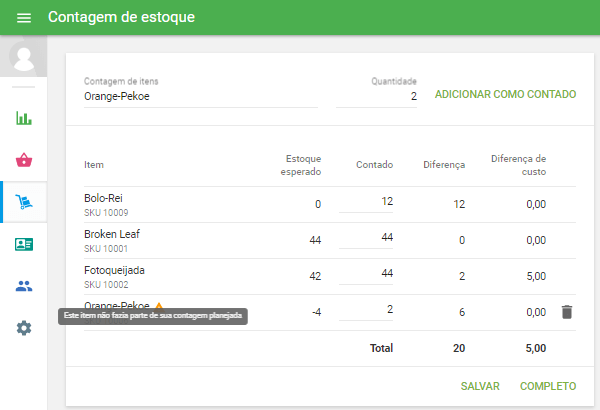Screen dimensions: 600x410
Task: Click the Quantidade input field
Action: coord(377,97)
